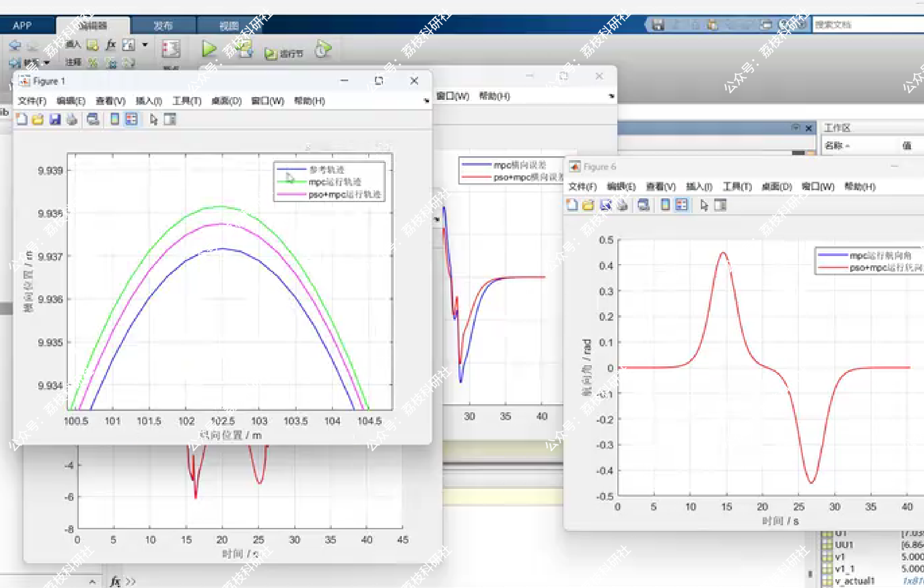Switch to the 发布 ribbon tab
The width and height of the screenshot is (924, 588).
pos(163,26)
